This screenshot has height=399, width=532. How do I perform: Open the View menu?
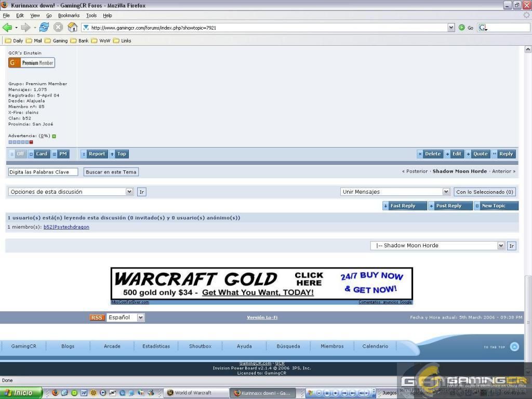[35, 16]
